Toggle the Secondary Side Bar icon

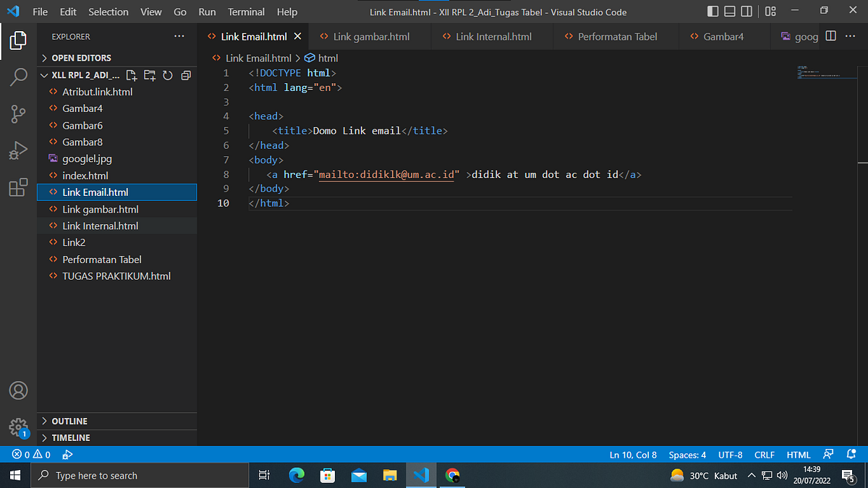click(748, 11)
